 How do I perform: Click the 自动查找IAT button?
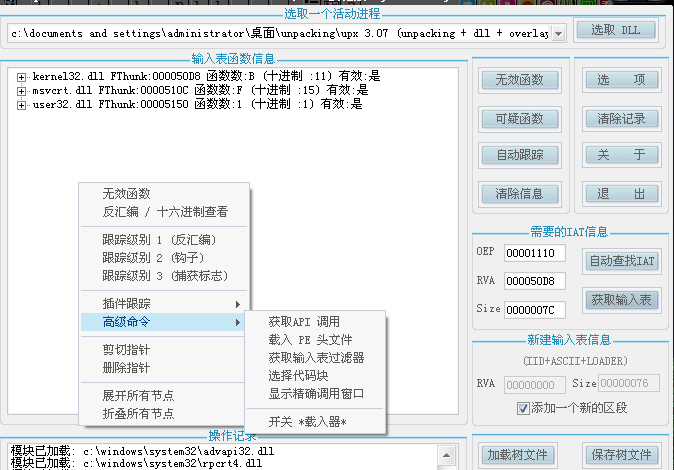622,261
